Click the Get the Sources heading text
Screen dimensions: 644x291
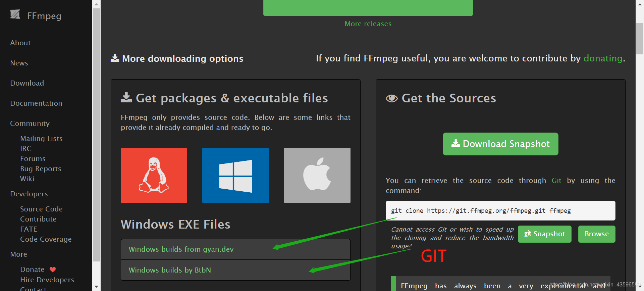coord(449,98)
